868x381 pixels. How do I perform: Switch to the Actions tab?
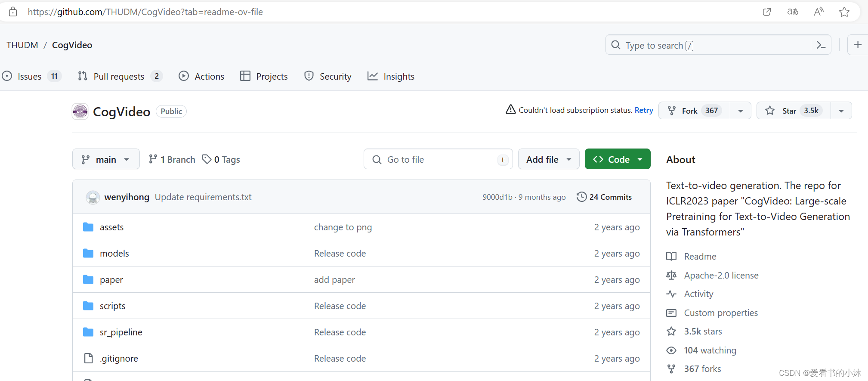click(x=201, y=76)
